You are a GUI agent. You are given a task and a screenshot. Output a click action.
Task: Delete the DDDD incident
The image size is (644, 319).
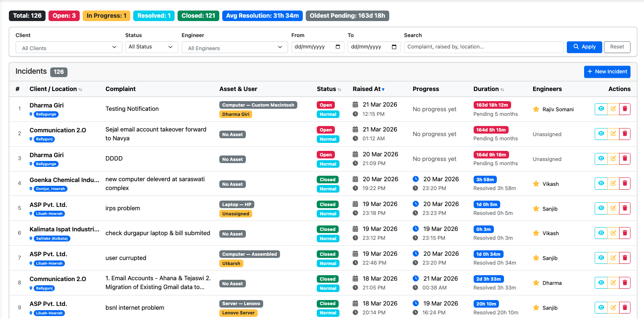point(625,158)
